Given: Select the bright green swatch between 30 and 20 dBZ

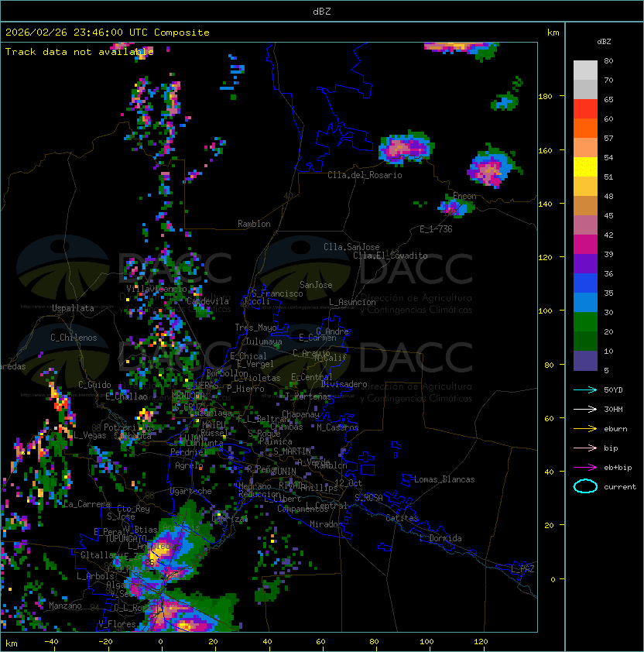Looking at the screenshot, I should tap(585, 322).
